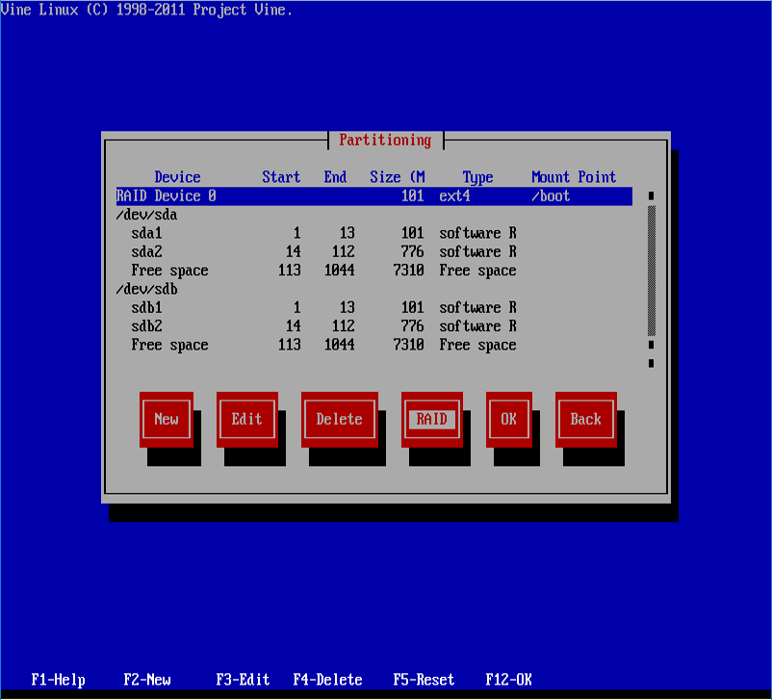Click the F1-Help hint in bottom bar
772x700 pixels.
tap(58, 680)
